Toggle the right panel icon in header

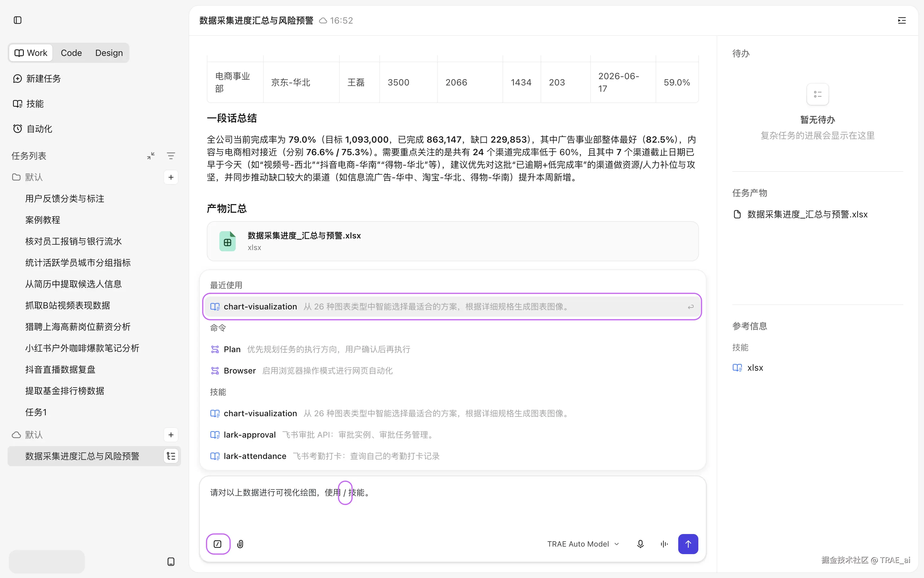(x=902, y=20)
